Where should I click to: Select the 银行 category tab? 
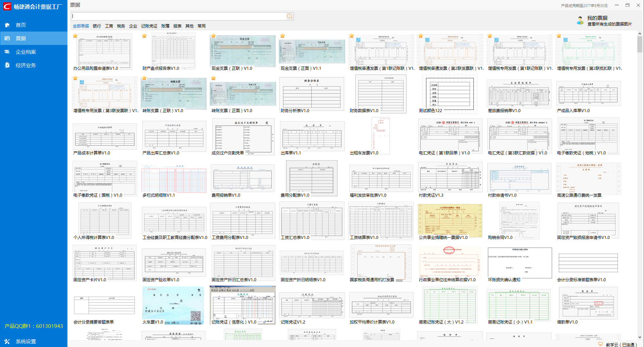point(97,26)
